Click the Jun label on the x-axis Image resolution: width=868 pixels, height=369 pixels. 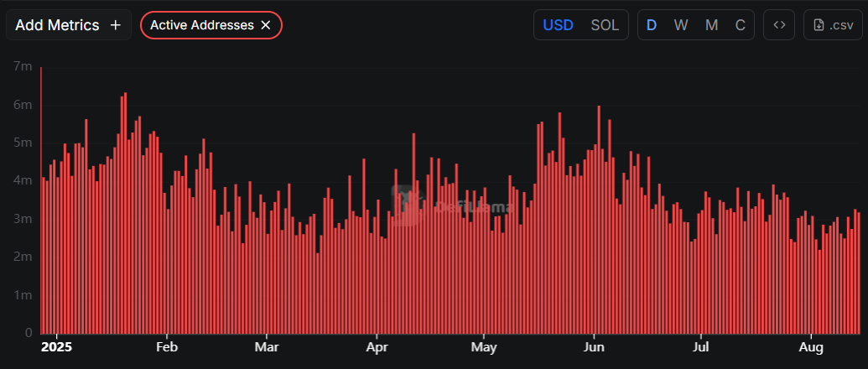[x=594, y=347]
